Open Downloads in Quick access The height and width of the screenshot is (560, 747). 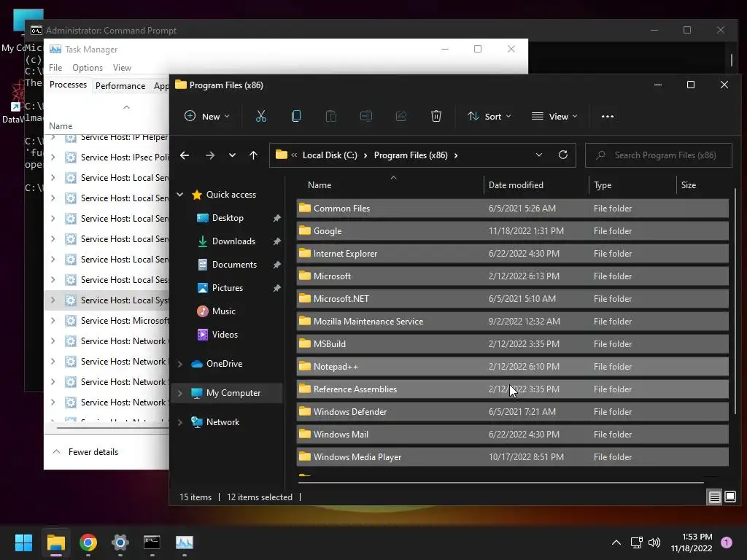(x=233, y=241)
